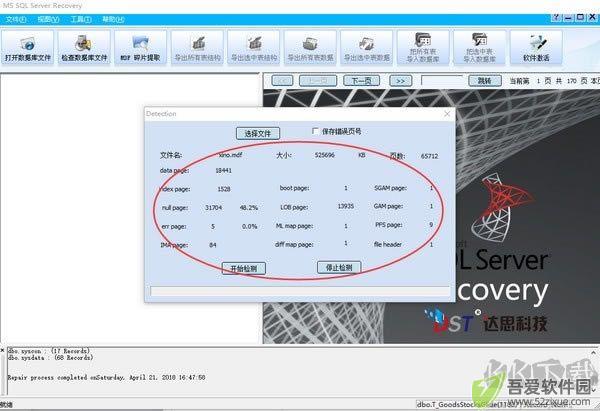Click the 检查数据库文件 toolbar icon

pyautogui.click(x=84, y=48)
